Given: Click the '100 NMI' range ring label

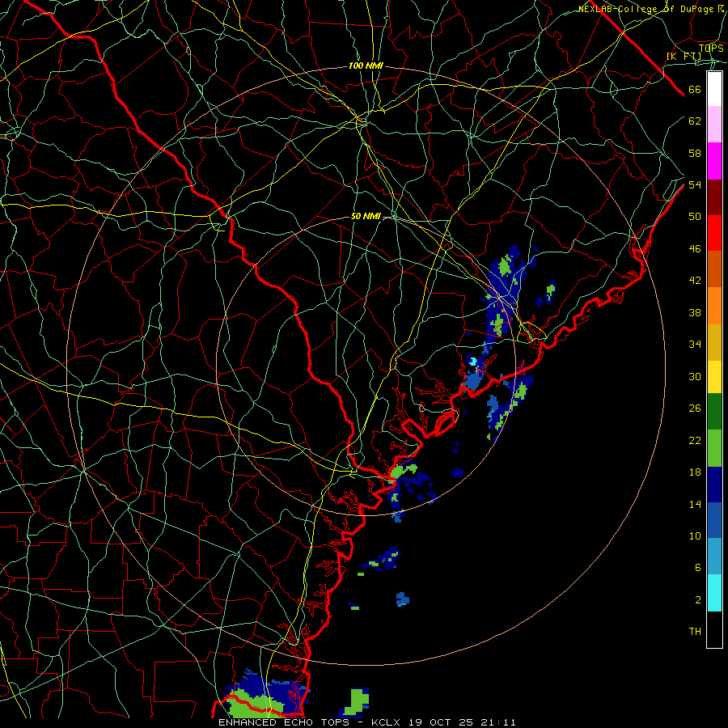Looking at the screenshot, I should 366,66.
